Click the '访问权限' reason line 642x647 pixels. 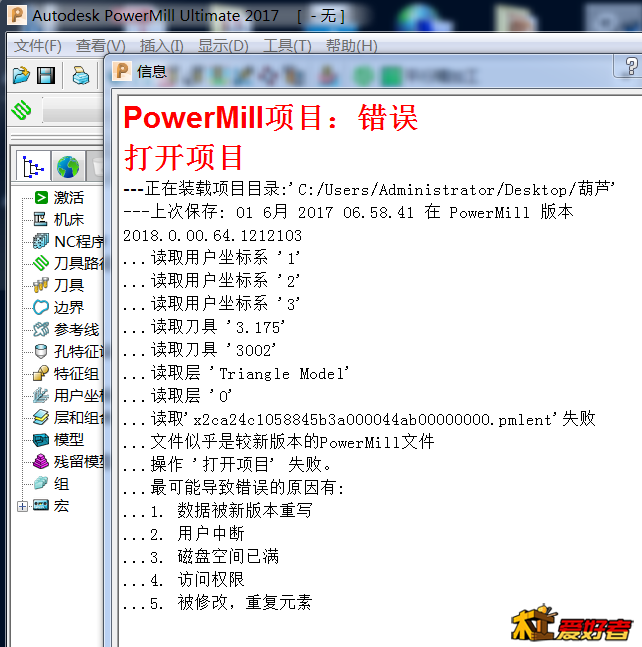pos(184,580)
